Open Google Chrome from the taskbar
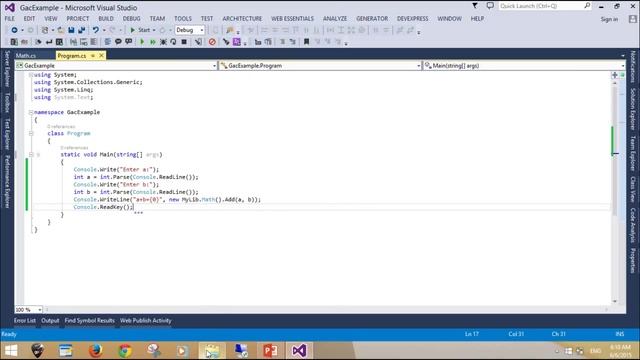Viewport: 640px width, 360px height. click(x=125, y=351)
